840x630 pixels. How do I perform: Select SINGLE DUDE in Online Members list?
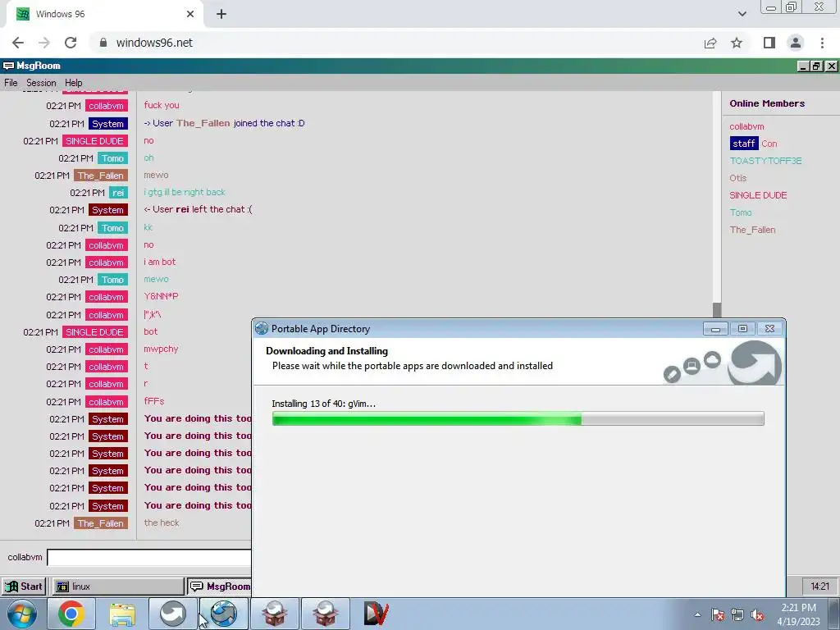click(758, 195)
